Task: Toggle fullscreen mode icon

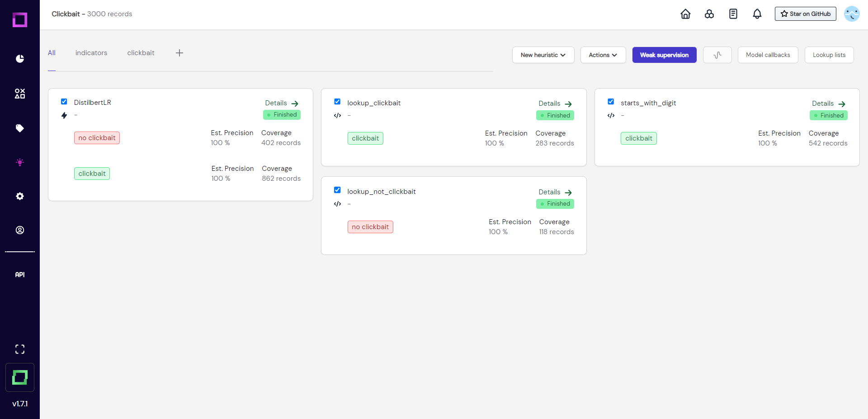Action: [x=20, y=349]
